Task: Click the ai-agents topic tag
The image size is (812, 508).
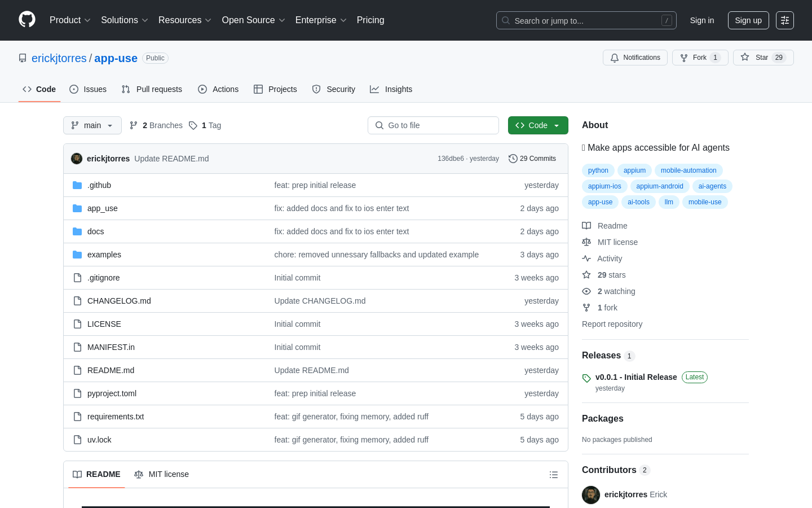Action: [x=712, y=186]
